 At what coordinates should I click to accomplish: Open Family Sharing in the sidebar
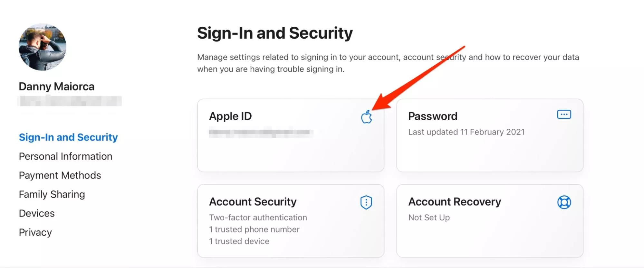pyautogui.click(x=52, y=194)
